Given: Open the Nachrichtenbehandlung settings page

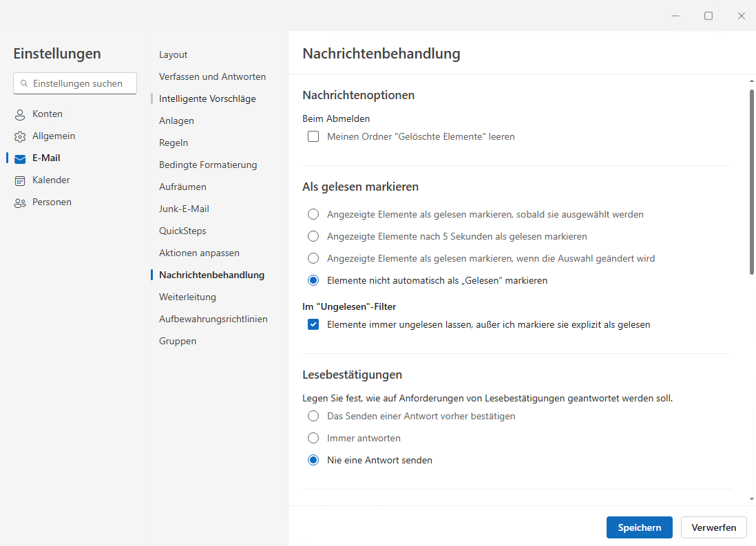Looking at the screenshot, I should [x=211, y=275].
